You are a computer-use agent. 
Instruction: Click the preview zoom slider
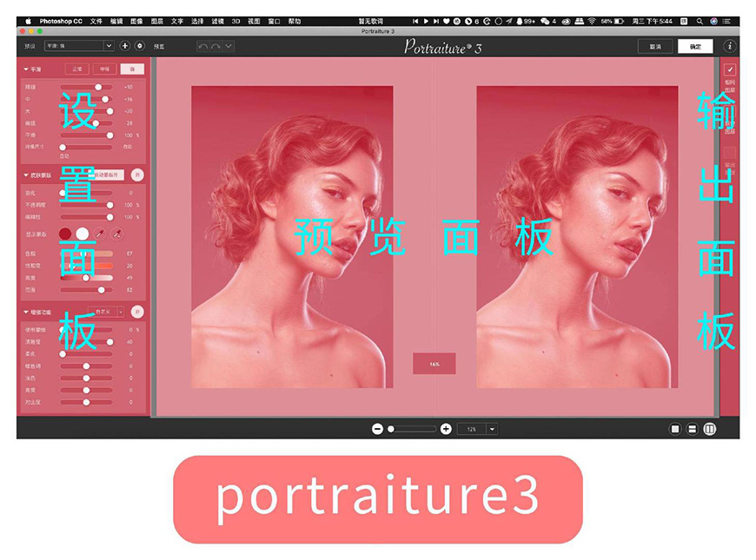412,429
